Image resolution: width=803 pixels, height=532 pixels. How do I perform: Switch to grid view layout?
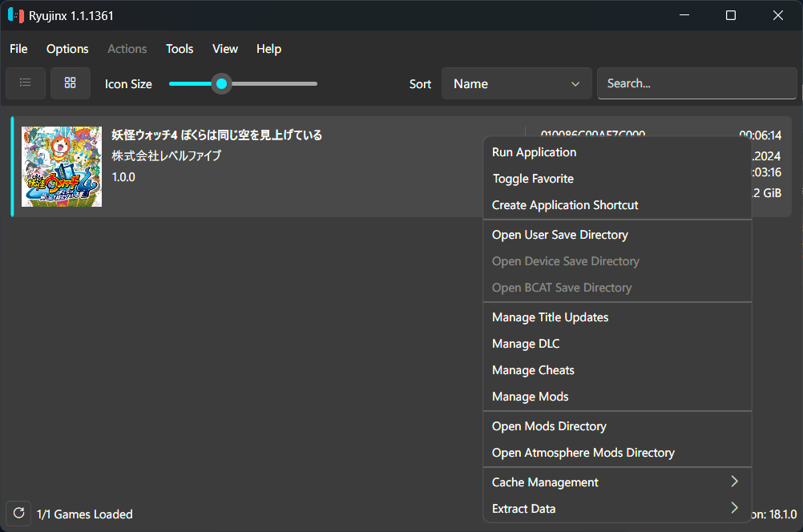[x=71, y=83]
